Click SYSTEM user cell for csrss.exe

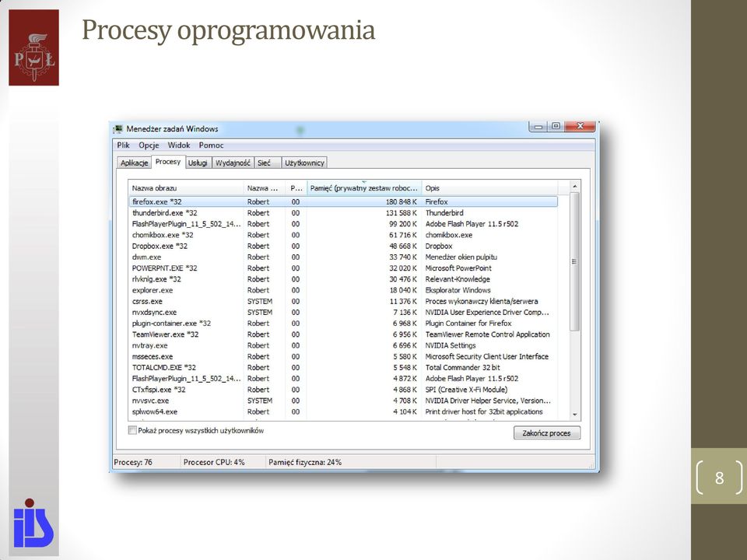(x=260, y=302)
